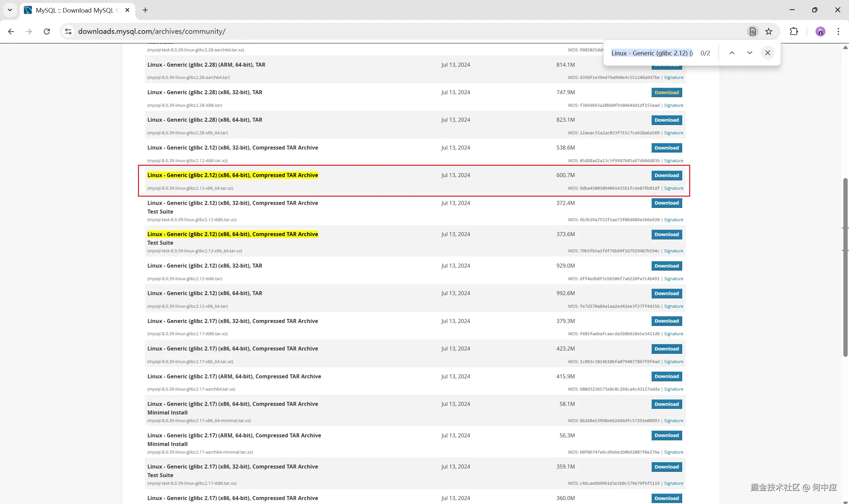This screenshot has width=849, height=504.
Task: Jump to previous find result
Action: tap(732, 53)
